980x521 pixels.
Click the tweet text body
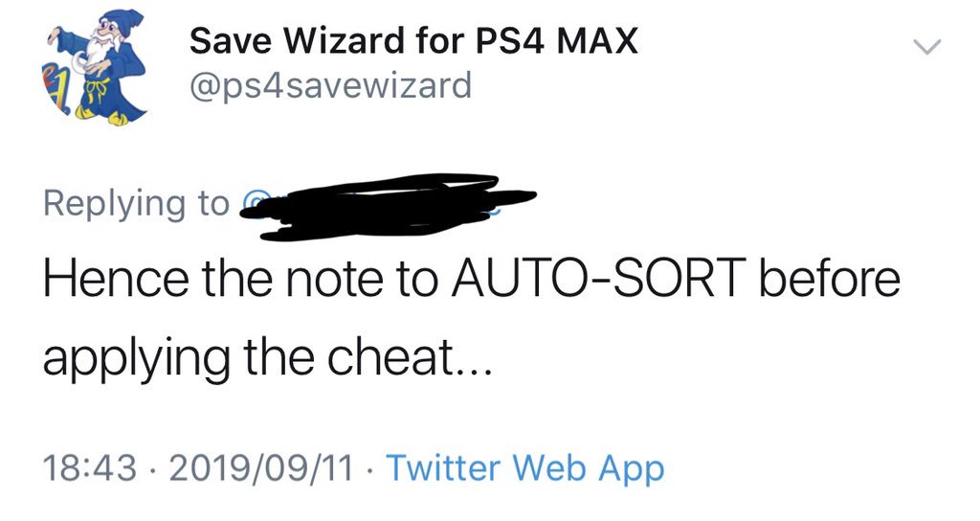coord(471,318)
